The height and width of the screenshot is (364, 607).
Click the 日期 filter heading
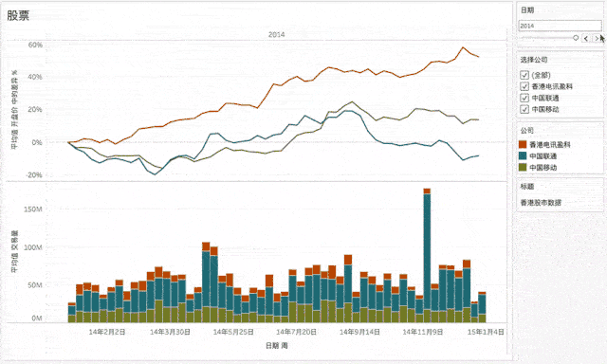527,10
